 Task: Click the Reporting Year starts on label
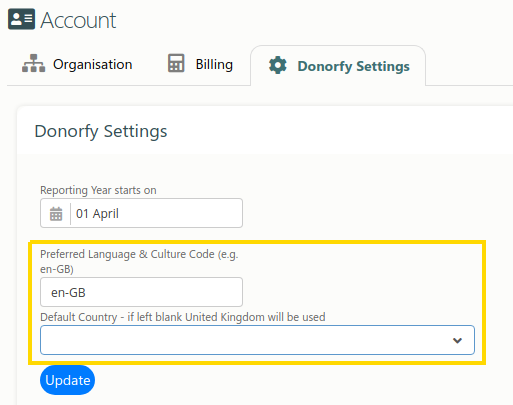(x=98, y=190)
